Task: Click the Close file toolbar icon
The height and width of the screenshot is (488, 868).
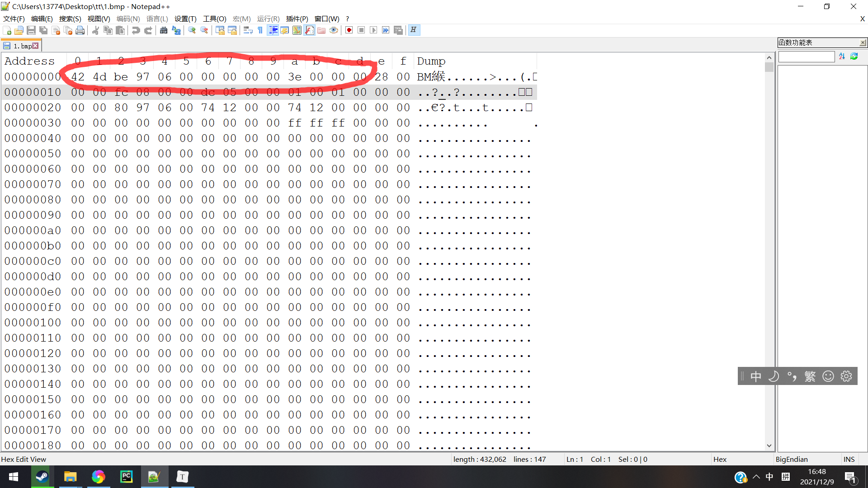Action: coord(56,30)
